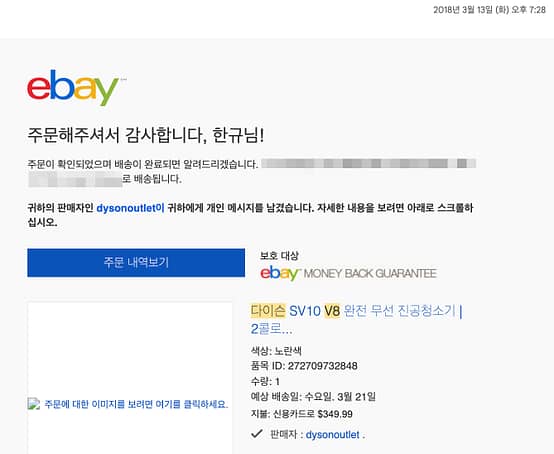
Task: Click the highlighted 다이슨 word in title
Action: (x=268, y=311)
